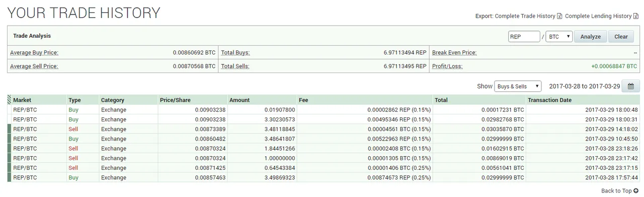Click the amount 3.49869323
Screen dimensions: 644x197
[279, 177]
